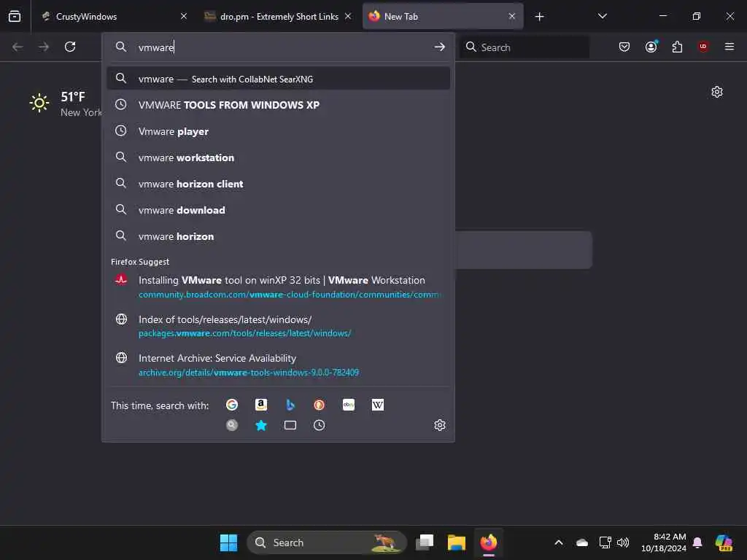Screen dimensions: 747x560
Task: Switch to the CrustyWindows tab
Action: [115, 16]
